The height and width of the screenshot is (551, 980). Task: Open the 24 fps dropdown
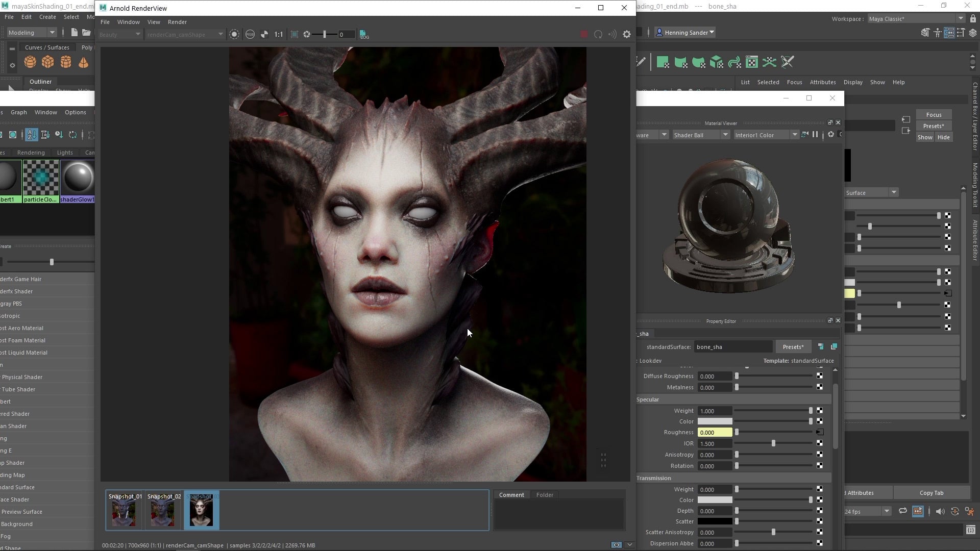[867, 511]
